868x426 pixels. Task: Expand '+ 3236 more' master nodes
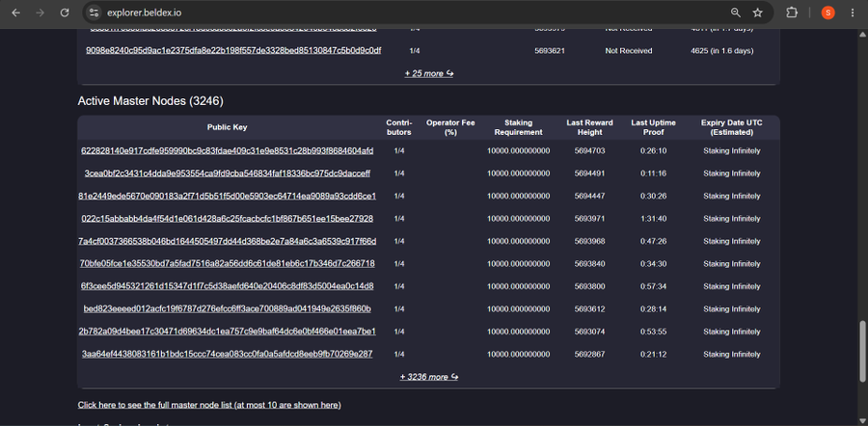(x=429, y=377)
